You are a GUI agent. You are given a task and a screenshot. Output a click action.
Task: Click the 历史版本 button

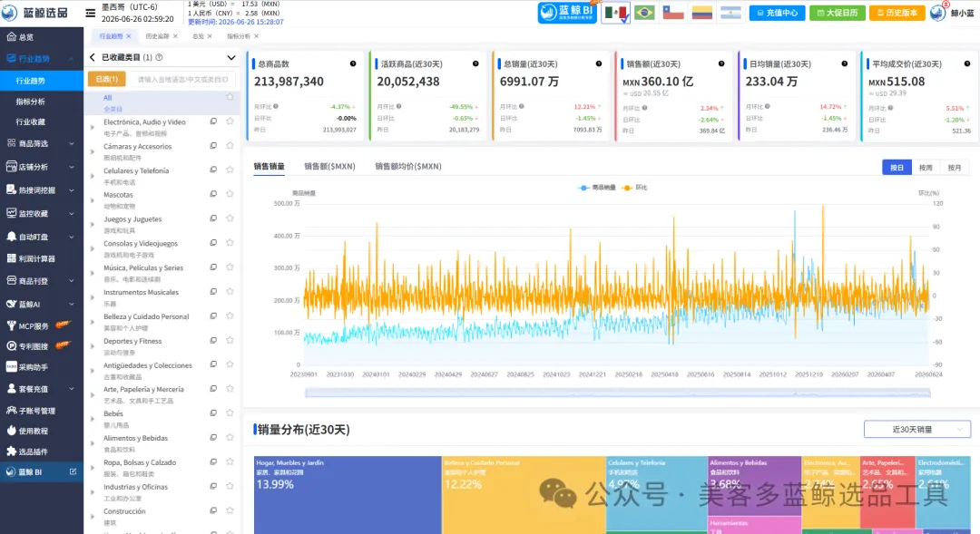[897, 13]
